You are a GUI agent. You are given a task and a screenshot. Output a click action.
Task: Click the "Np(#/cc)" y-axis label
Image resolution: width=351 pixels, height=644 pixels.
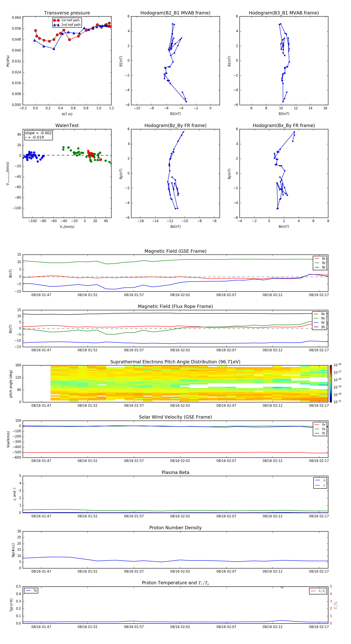(x=13, y=550)
